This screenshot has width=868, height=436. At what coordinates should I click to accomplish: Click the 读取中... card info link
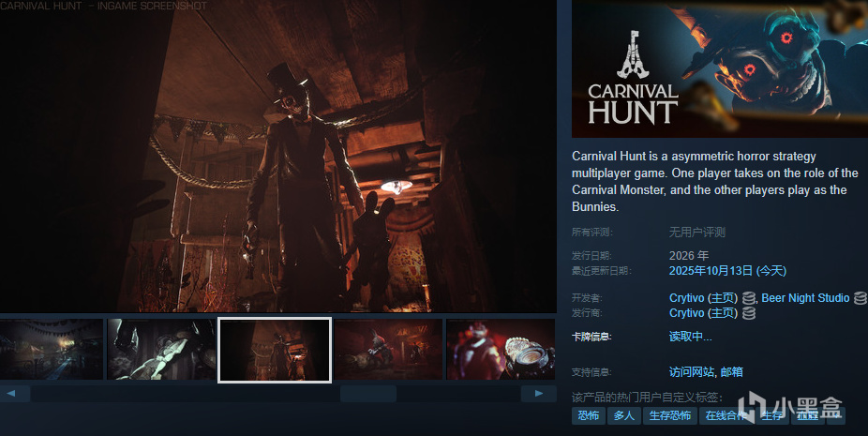(x=690, y=337)
